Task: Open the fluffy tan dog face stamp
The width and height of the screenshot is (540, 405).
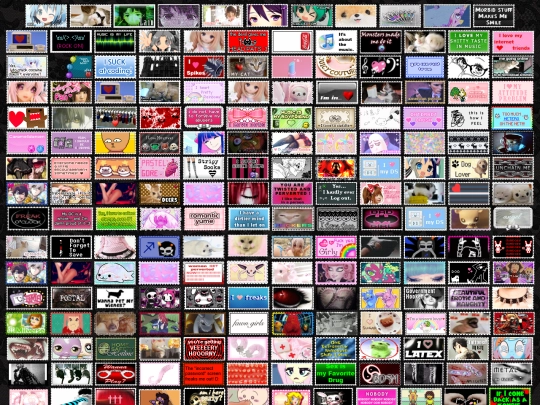Action: coord(356,16)
